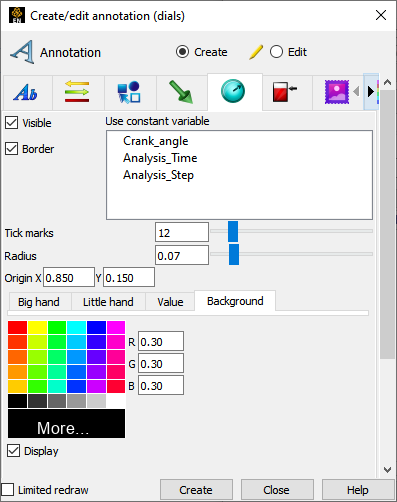Pick the black color swatch
Image resolution: width=397 pixels, height=502 pixels.
coord(17,401)
